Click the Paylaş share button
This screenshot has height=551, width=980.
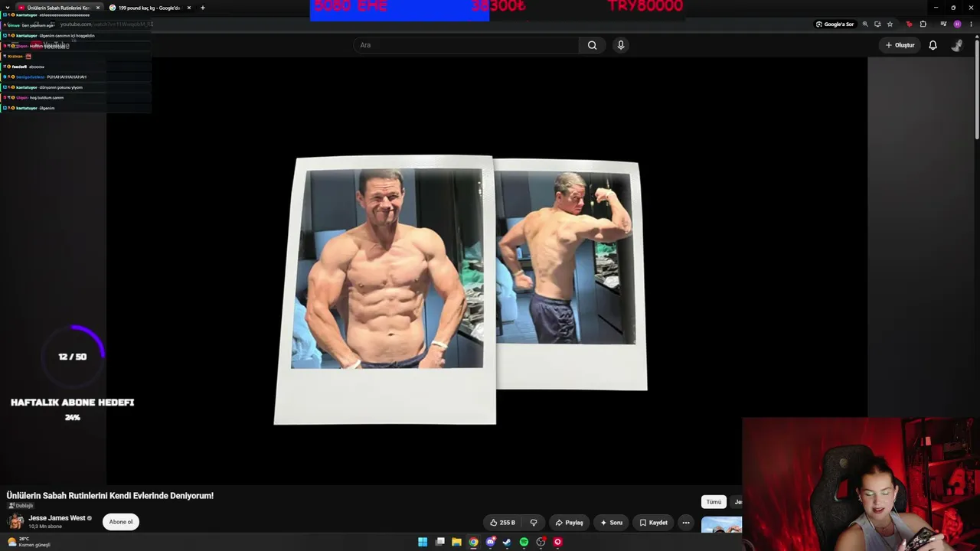[x=569, y=523]
